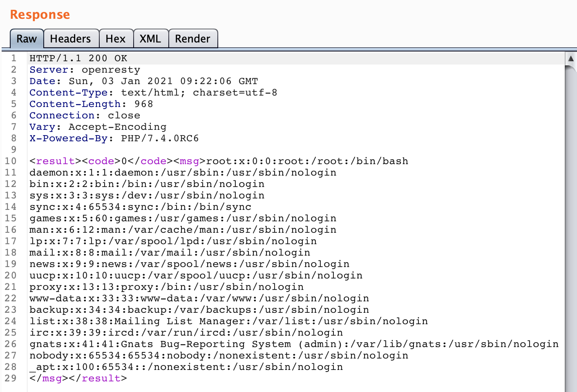Viewport: 577px width, 392px height.
Task: Click the scrollbar up arrow
Action: click(571, 58)
